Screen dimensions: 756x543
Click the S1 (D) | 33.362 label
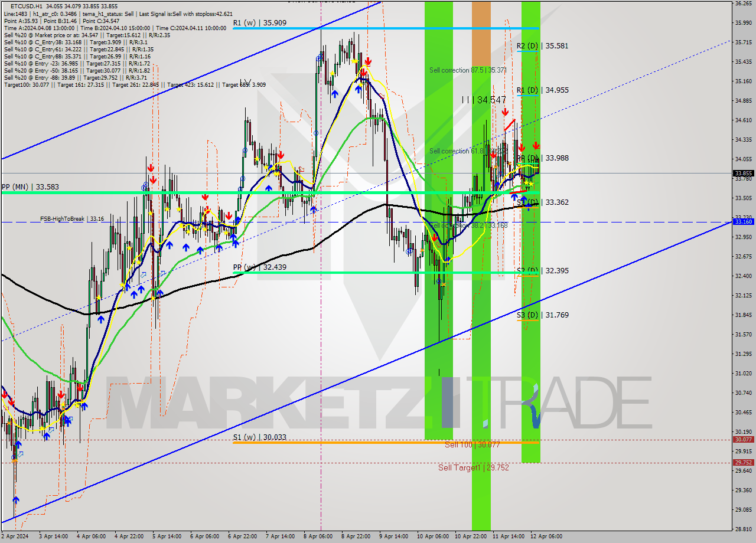point(542,202)
